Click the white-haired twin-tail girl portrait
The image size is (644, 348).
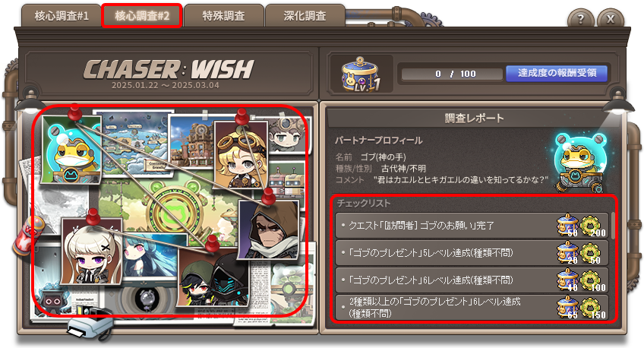92,251
